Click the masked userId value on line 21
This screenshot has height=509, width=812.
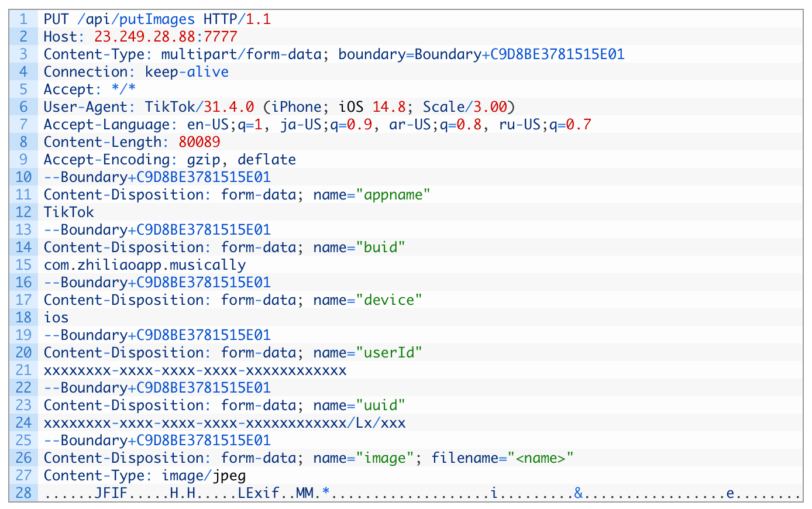point(195,370)
